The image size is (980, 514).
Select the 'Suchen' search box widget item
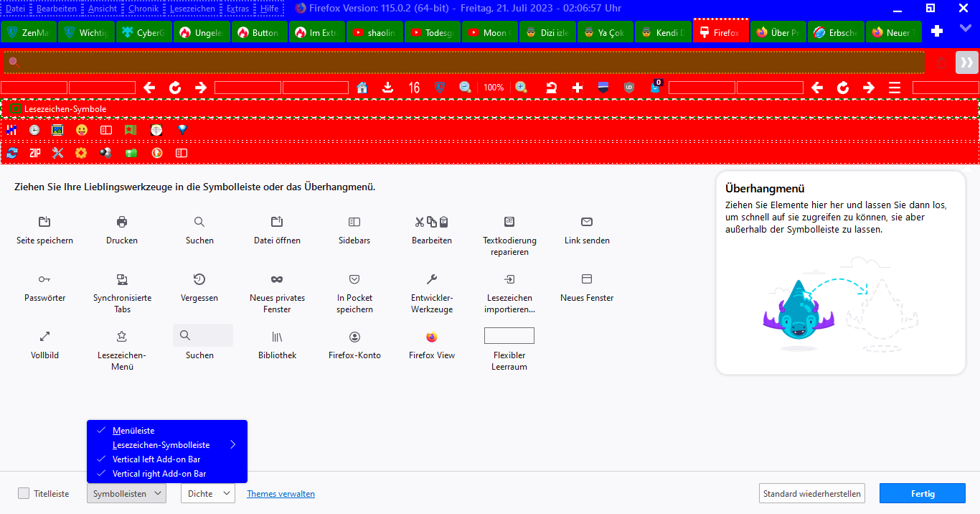pos(202,343)
